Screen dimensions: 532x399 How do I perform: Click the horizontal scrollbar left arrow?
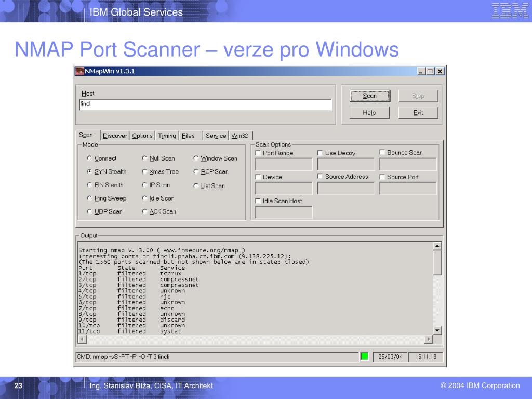(83, 339)
